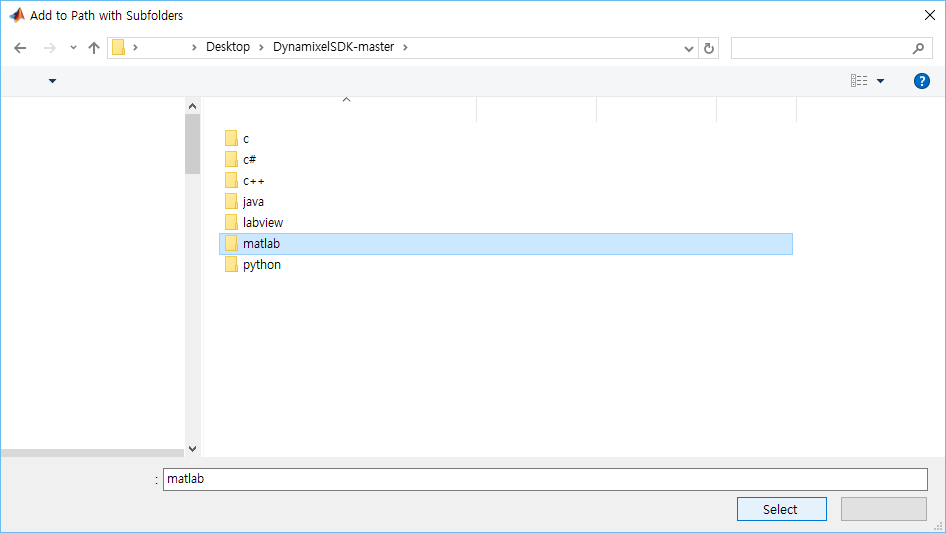Click the forward navigation arrow

49,48
